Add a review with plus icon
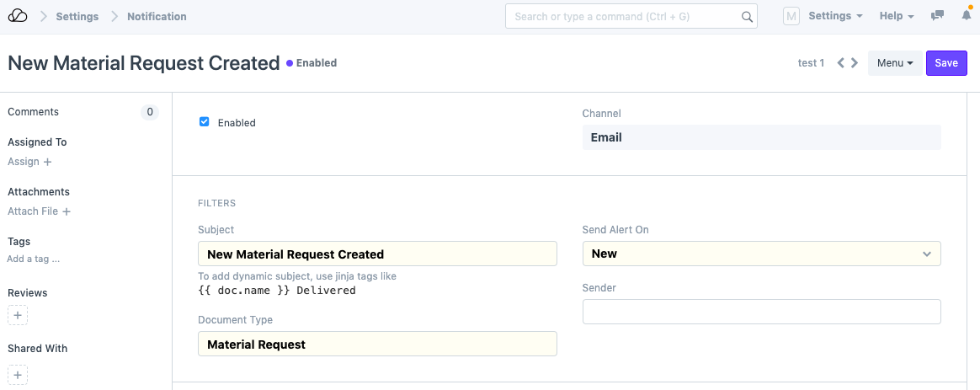Image resolution: width=980 pixels, height=390 pixels. pos(18,316)
